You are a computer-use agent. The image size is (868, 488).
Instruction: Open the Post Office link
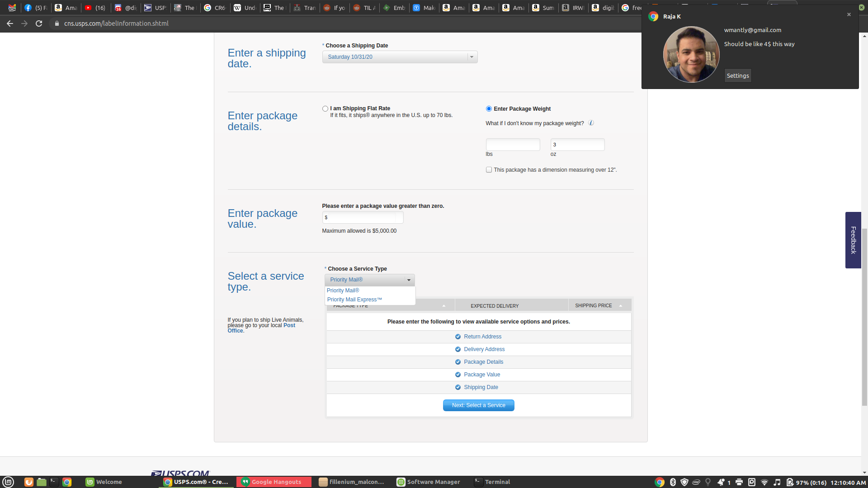[289, 325]
